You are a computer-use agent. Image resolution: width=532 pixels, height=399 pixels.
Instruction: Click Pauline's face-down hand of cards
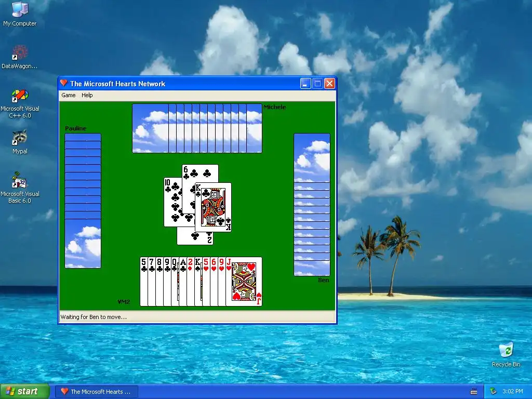click(83, 201)
